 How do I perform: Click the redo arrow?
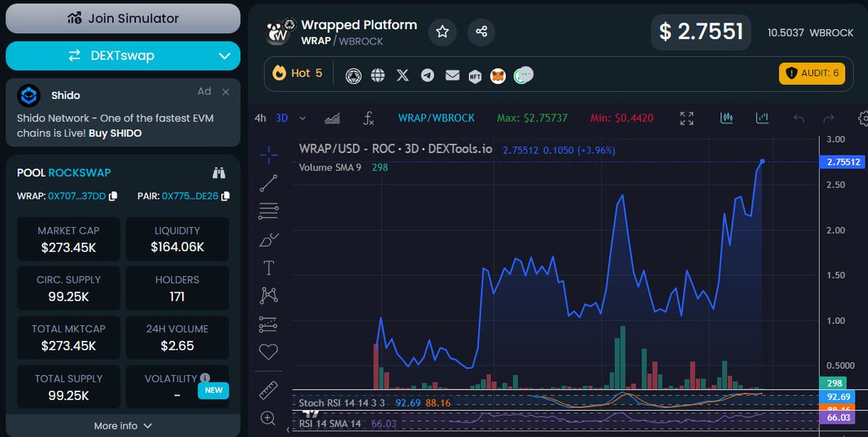829,118
